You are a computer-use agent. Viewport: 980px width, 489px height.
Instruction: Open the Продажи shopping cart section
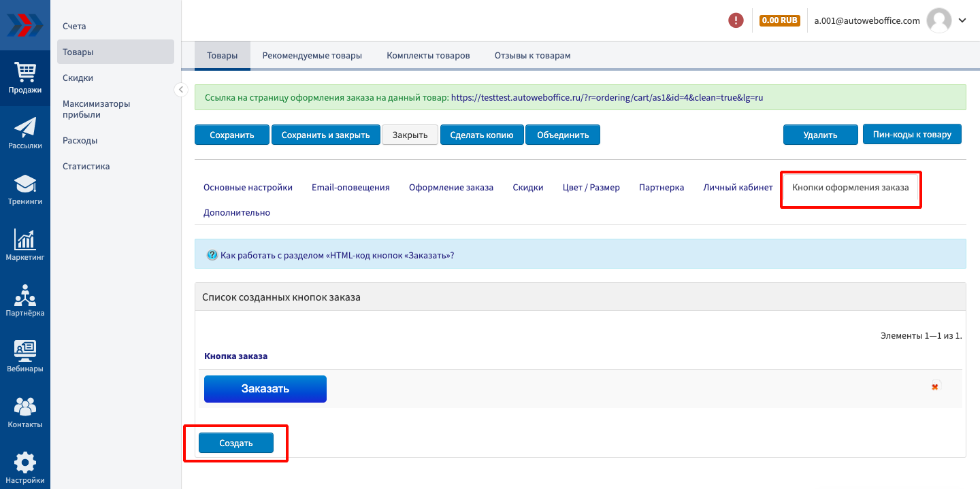click(25, 77)
